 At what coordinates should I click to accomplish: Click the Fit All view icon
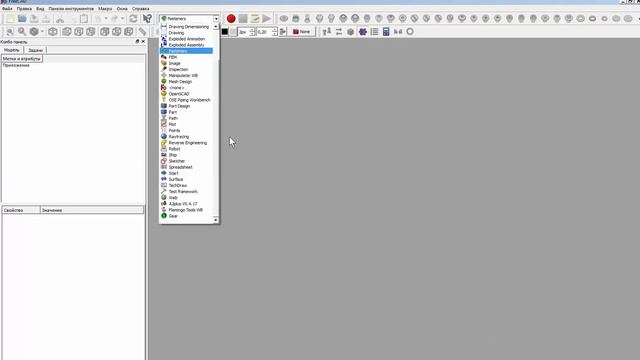click(10, 31)
